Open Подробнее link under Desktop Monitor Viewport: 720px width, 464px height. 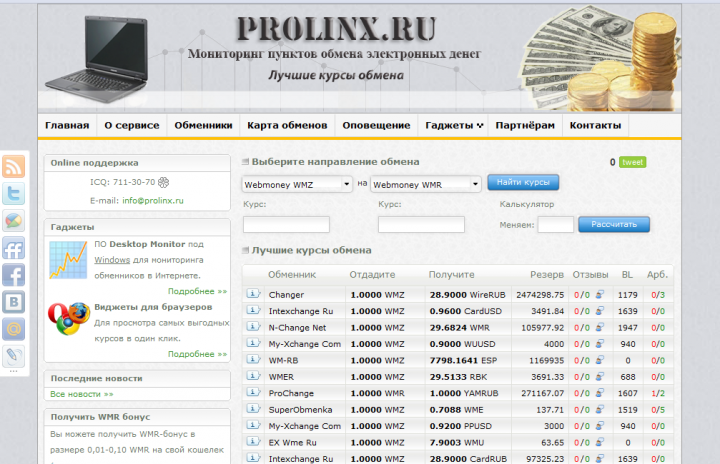point(197,291)
